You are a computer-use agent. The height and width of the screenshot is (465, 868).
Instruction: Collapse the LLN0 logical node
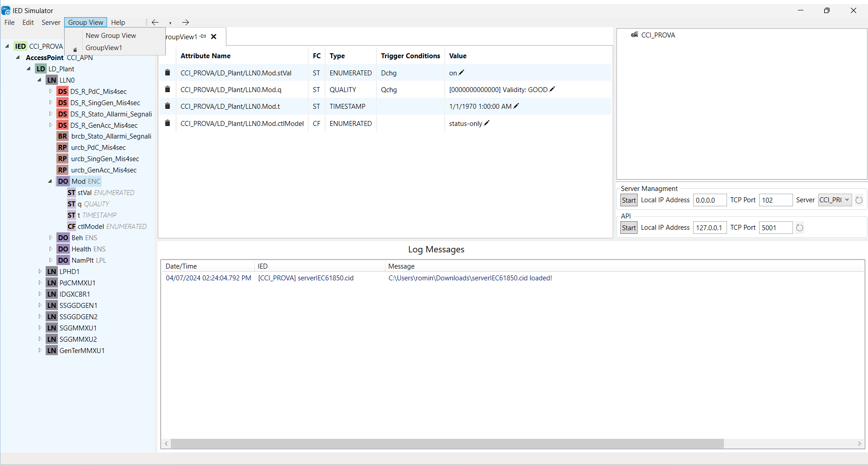point(39,80)
